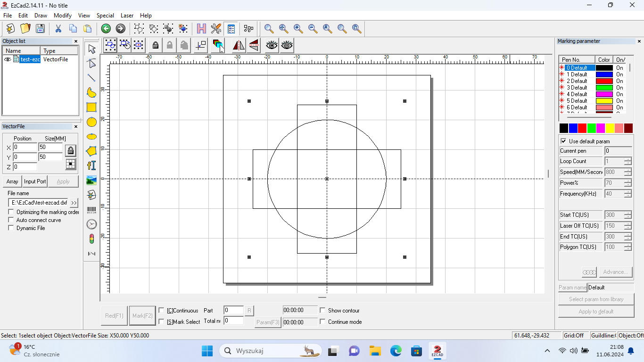Screen dimensions: 644x362
Task: Click the Advance... button
Action: tap(615, 272)
